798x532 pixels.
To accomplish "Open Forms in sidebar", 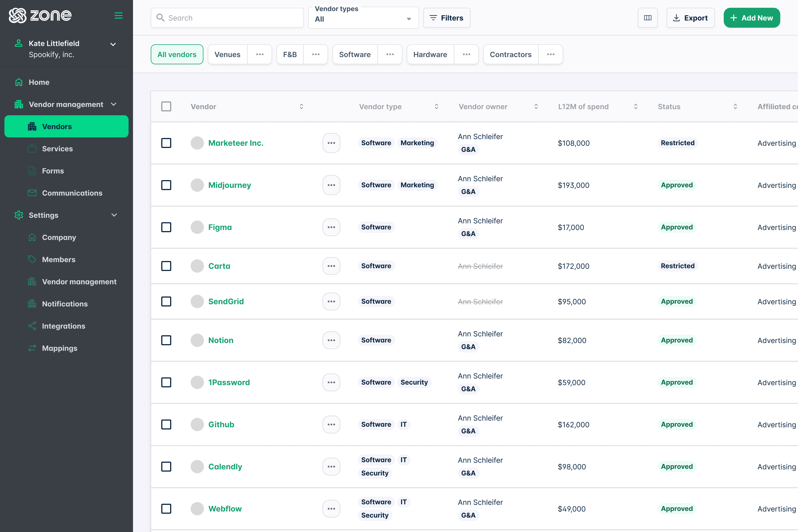I will [x=66, y=171].
